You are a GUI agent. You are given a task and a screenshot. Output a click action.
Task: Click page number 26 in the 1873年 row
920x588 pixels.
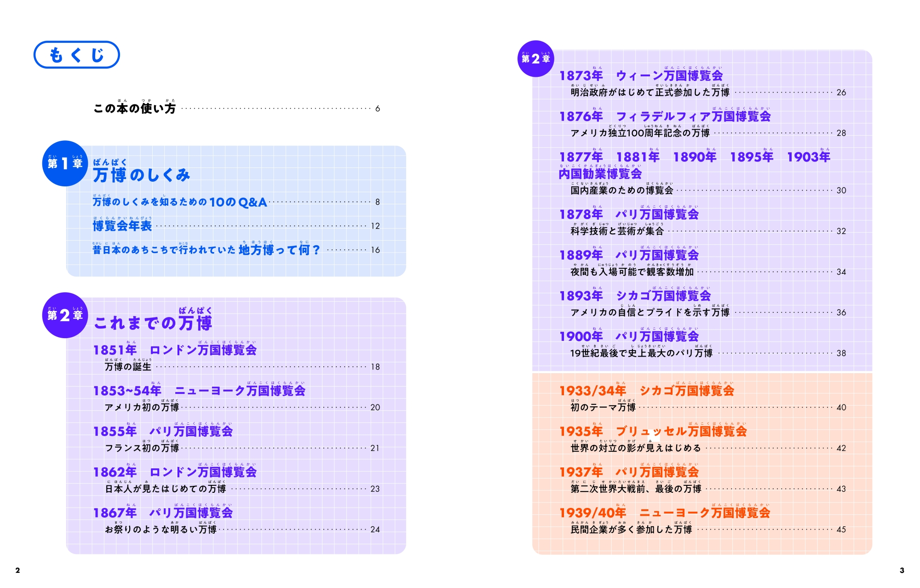pos(841,92)
